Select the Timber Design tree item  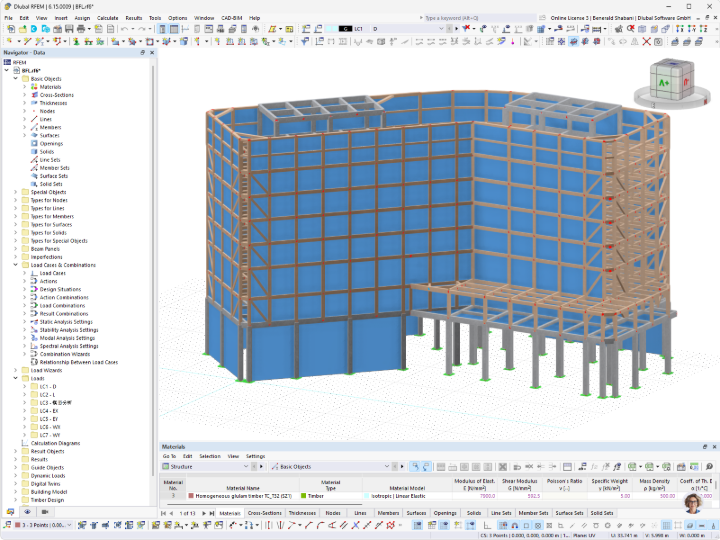pos(47,500)
